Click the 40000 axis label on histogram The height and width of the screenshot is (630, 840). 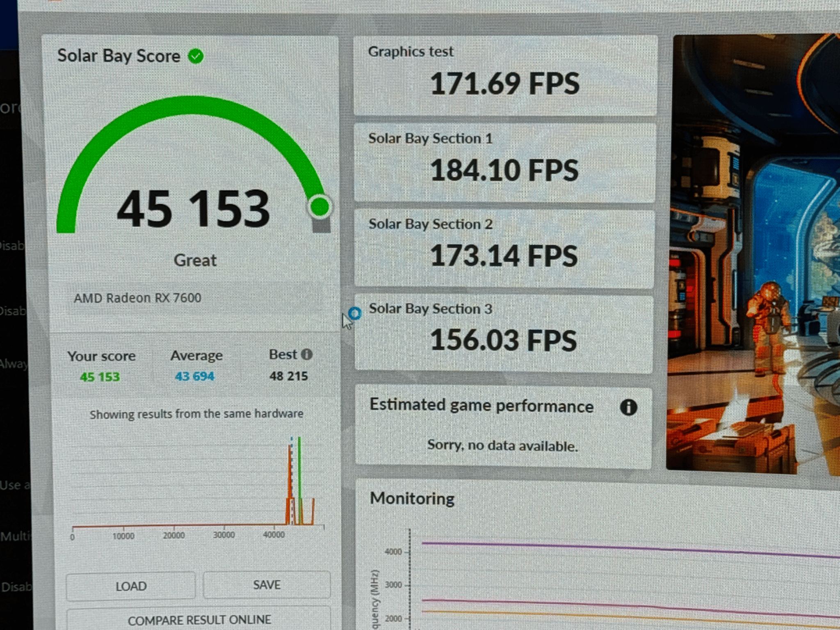[x=274, y=535]
